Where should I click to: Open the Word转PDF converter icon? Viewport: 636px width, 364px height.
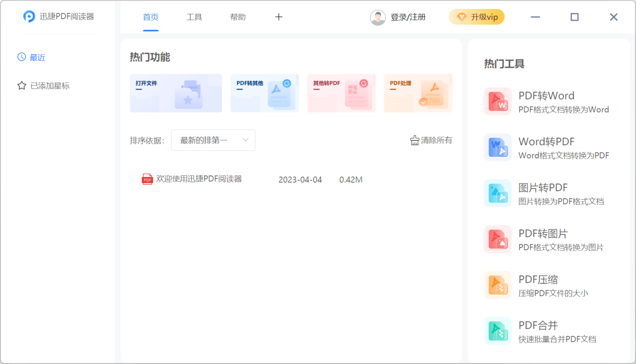click(497, 147)
